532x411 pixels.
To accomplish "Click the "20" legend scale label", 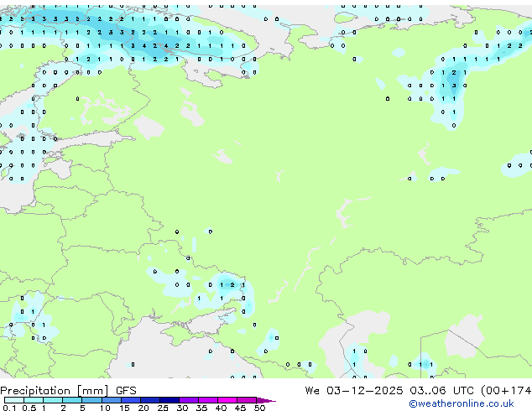I will click(x=143, y=408).
